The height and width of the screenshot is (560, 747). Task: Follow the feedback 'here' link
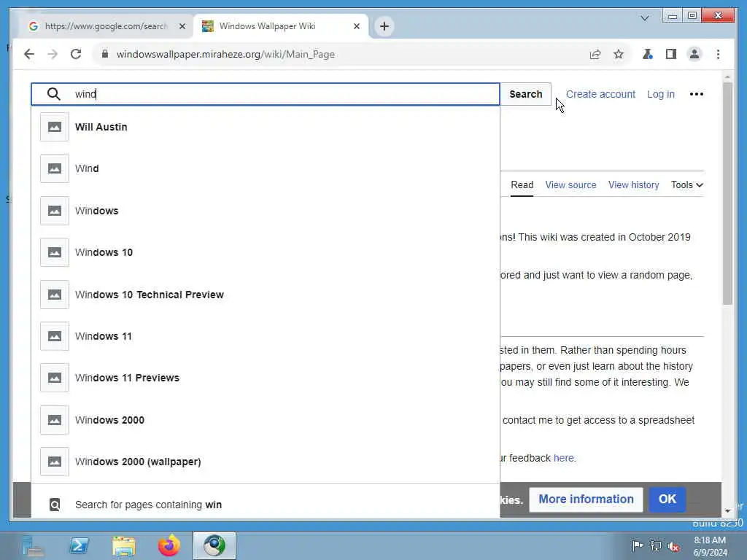(x=564, y=458)
